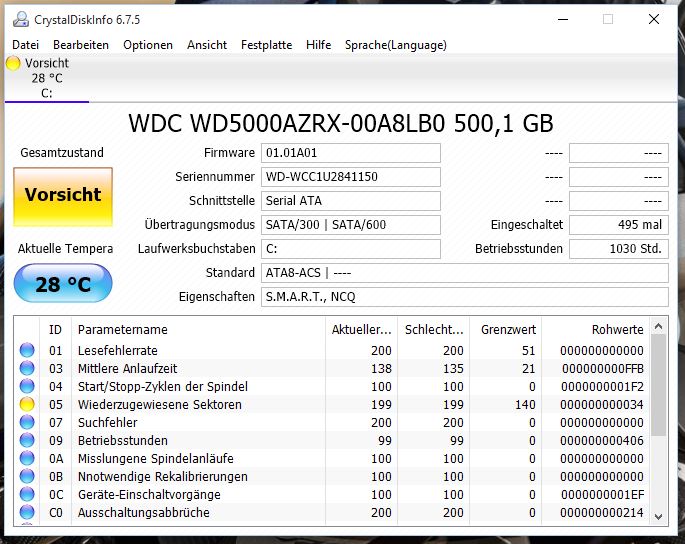Open the Optionen menu
685x544 pixels.
click(x=148, y=45)
